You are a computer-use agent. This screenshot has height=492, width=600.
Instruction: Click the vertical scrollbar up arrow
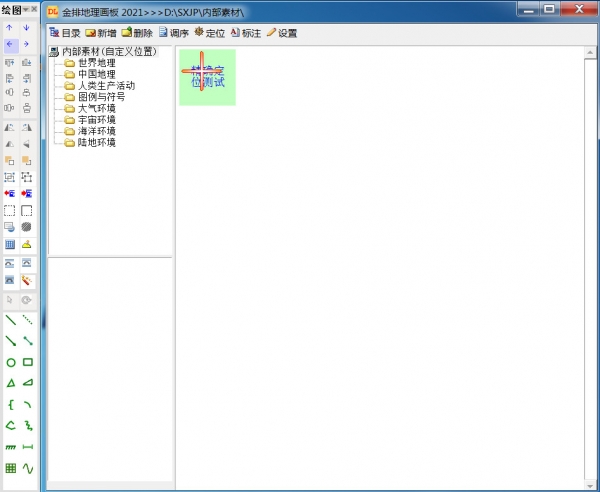[590, 52]
